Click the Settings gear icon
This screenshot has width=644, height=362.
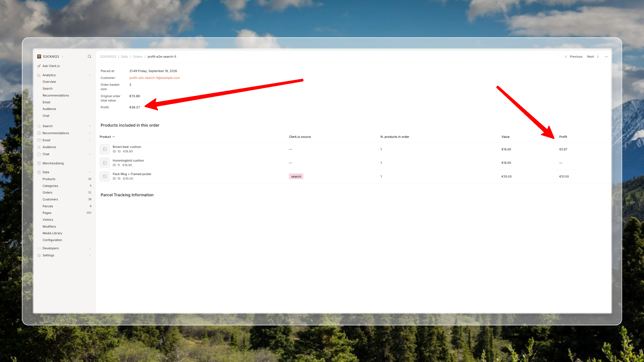pyautogui.click(x=39, y=256)
